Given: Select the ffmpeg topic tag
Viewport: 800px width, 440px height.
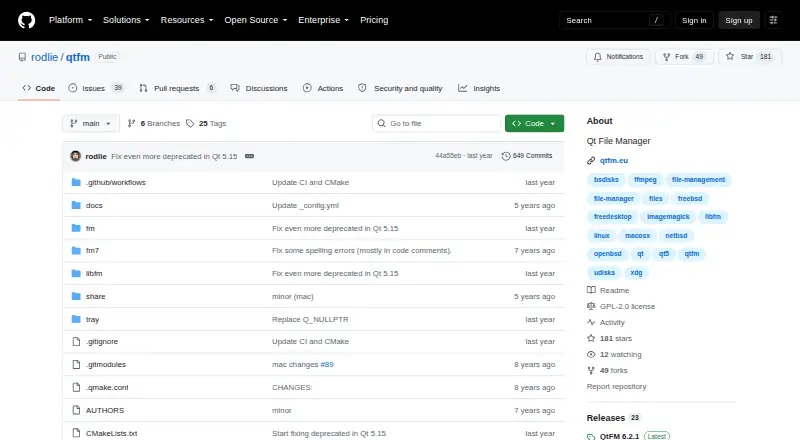Looking at the screenshot, I should [x=645, y=180].
